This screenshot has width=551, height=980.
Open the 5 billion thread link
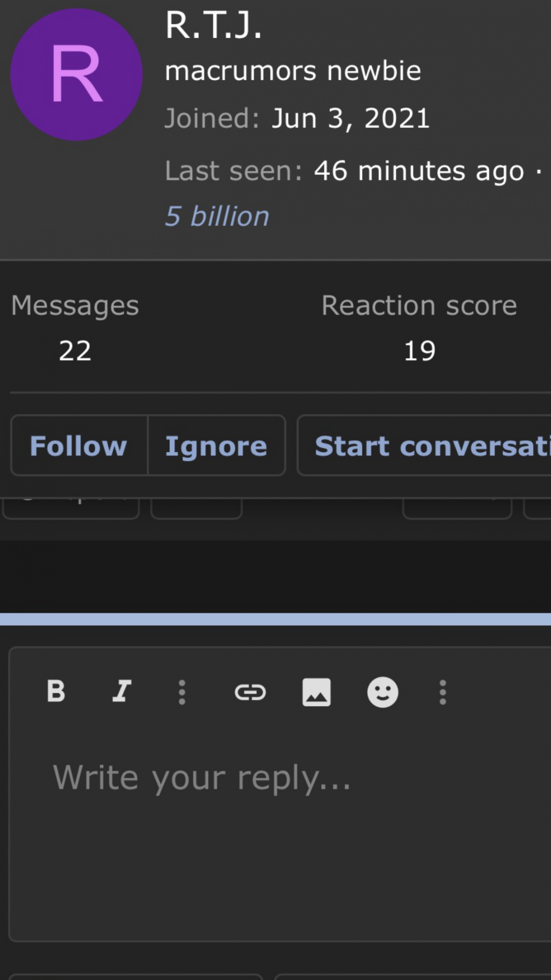pos(217,216)
